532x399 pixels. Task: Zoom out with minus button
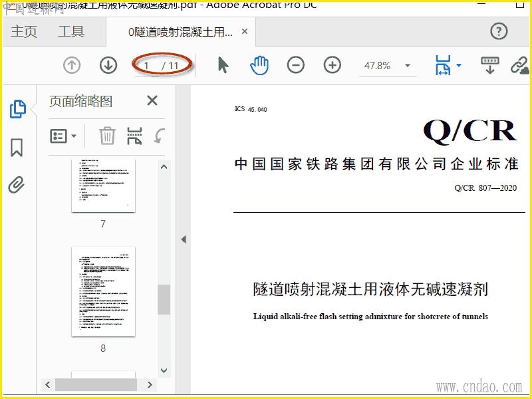(x=295, y=65)
